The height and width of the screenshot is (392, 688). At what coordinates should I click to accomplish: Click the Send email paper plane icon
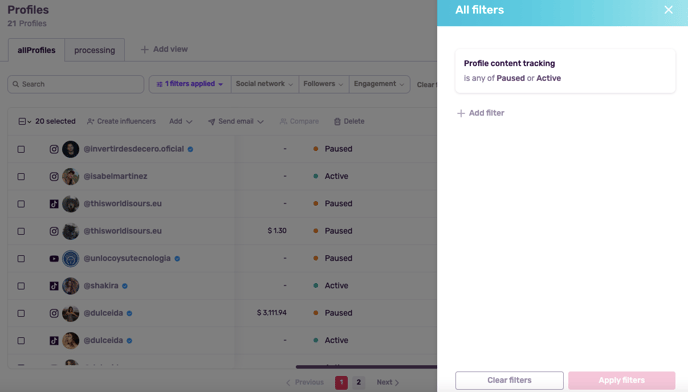tap(211, 122)
